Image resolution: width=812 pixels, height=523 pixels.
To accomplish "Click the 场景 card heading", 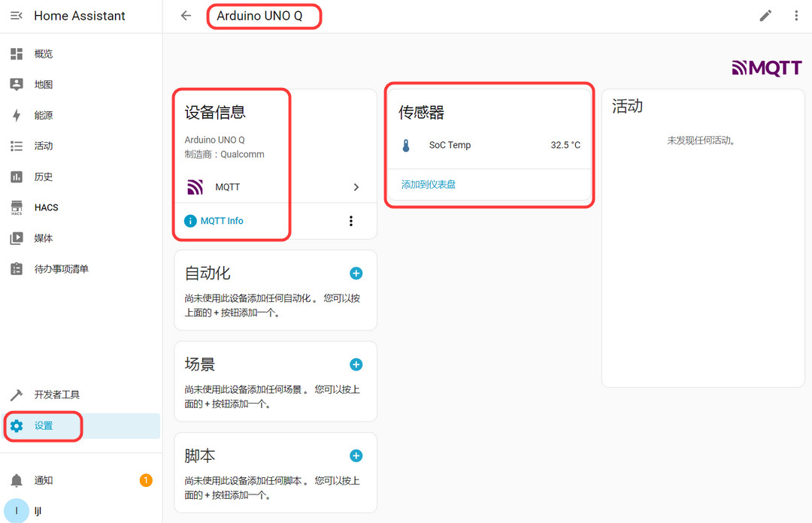I will pos(199,364).
